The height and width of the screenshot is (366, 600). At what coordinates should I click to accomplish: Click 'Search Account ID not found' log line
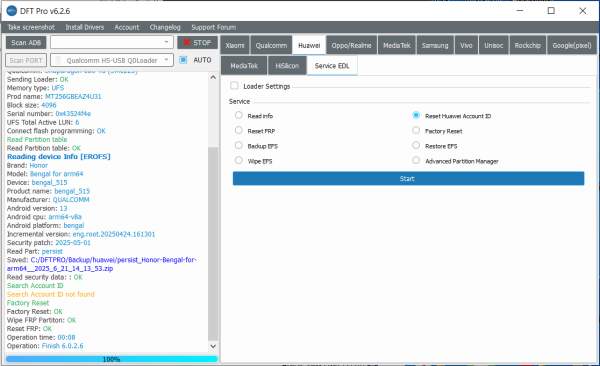[x=51, y=294]
